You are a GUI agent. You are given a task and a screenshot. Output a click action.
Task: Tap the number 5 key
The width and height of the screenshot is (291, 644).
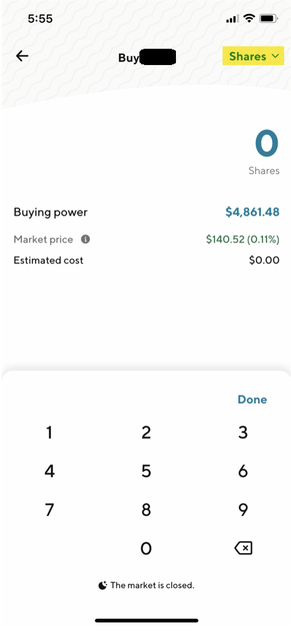point(146,471)
